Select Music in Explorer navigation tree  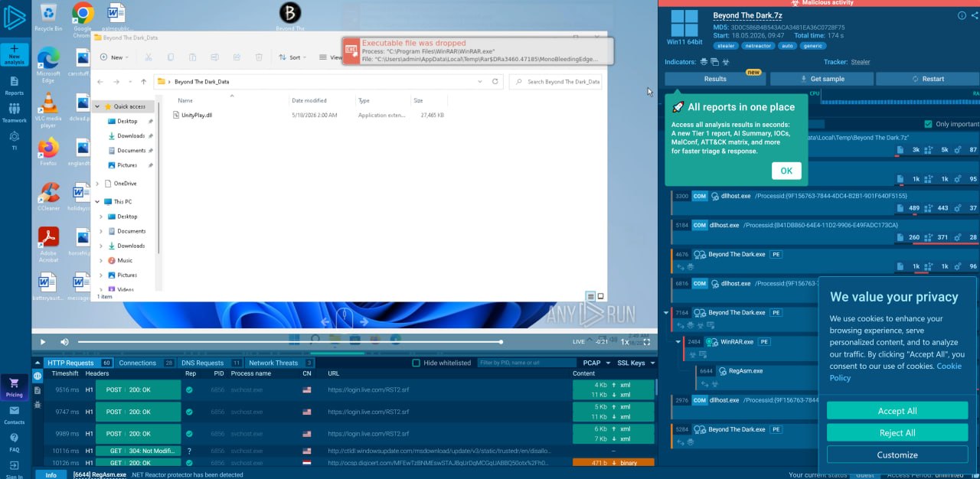pos(125,260)
